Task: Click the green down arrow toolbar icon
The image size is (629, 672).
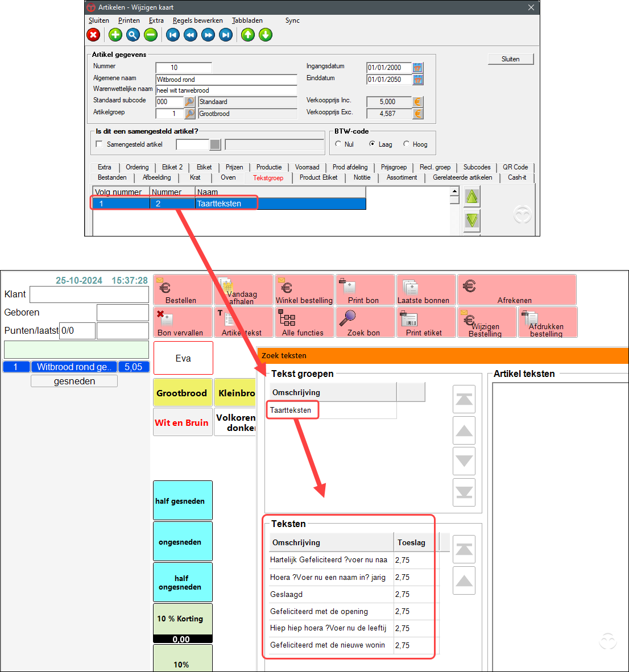Action: tap(266, 35)
